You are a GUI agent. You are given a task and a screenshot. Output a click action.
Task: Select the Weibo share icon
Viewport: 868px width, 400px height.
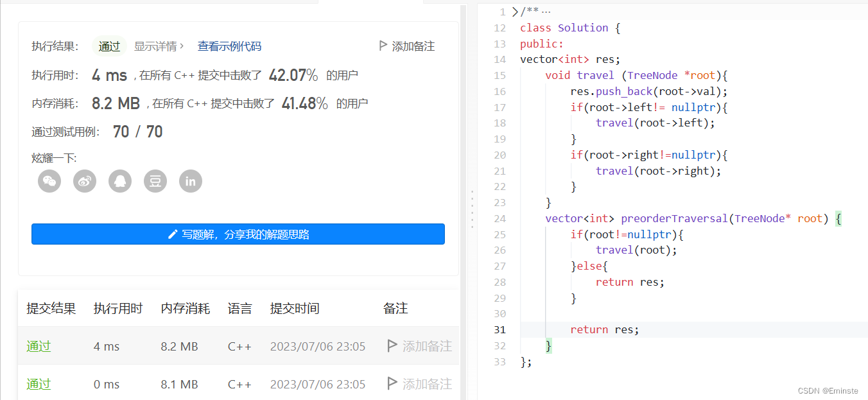click(85, 181)
